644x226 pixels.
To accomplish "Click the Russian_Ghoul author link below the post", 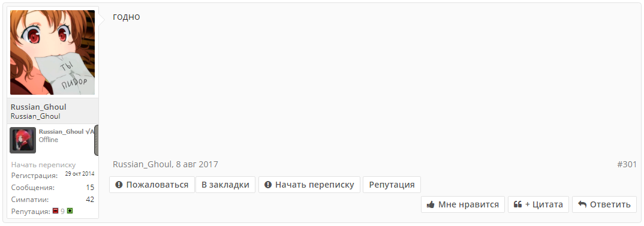I will [x=143, y=165].
